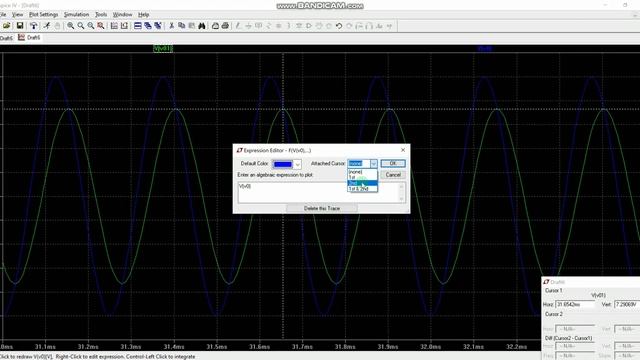Select the Ground symbol toolbar icon
640x360 pixels.
tap(248, 26)
